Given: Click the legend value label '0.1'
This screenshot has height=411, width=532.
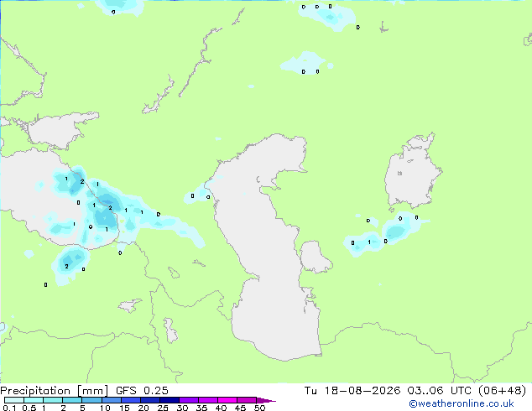Looking at the screenshot, I should point(9,408).
